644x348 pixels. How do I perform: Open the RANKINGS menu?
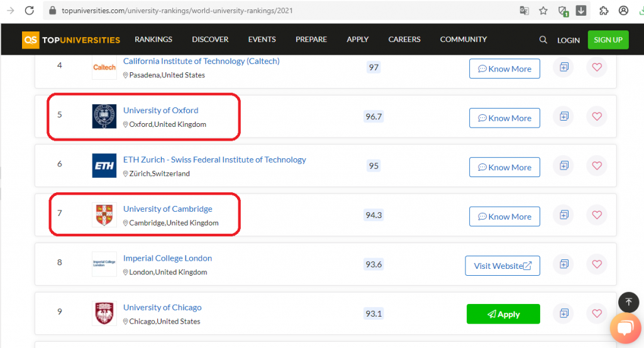tap(153, 40)
